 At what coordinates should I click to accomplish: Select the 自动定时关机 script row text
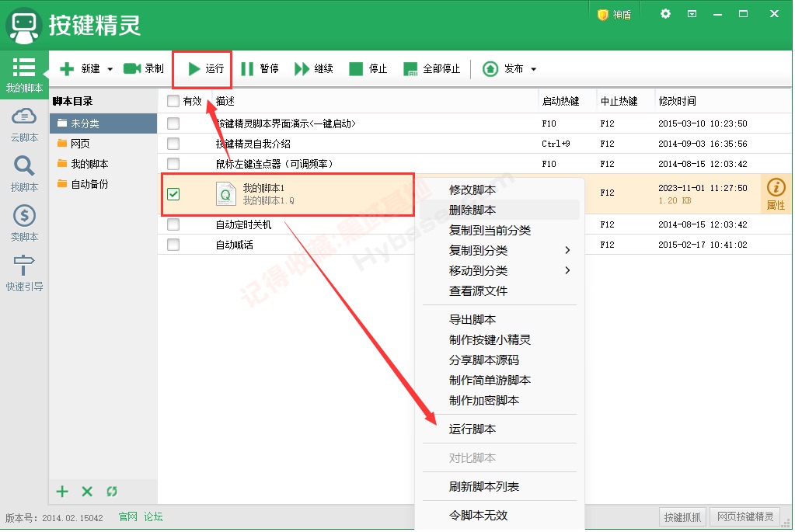click(243, 224)
